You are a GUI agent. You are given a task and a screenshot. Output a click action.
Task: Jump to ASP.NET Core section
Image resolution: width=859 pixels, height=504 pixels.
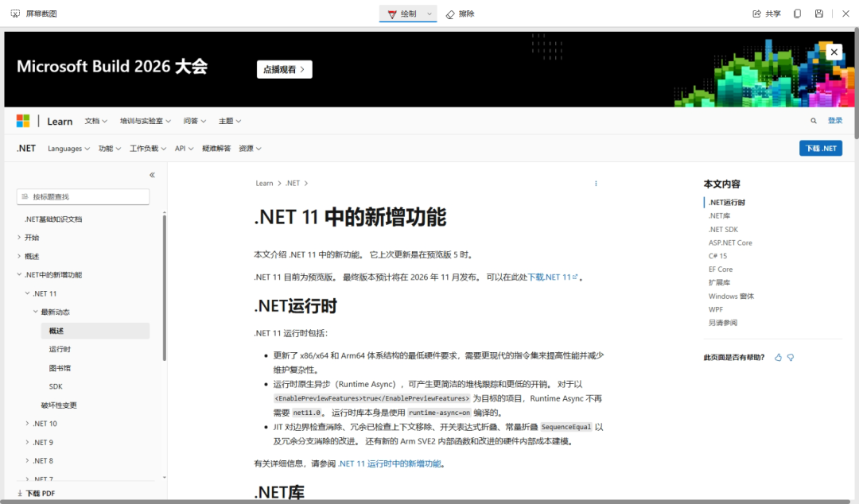point(730,242)
